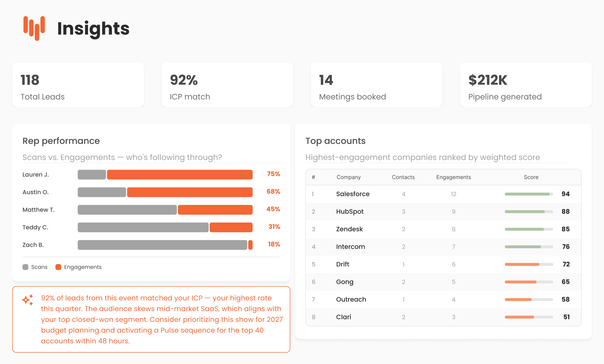Open the Pipeline generated card

[x=526, y=85]
